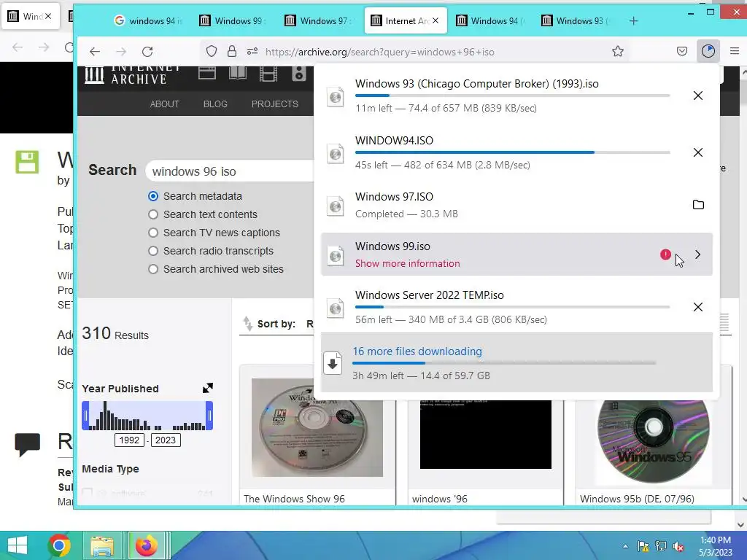Open the Pocket save icon in toolbar
Screen dimensions: 747x560
tap(682, 51)
